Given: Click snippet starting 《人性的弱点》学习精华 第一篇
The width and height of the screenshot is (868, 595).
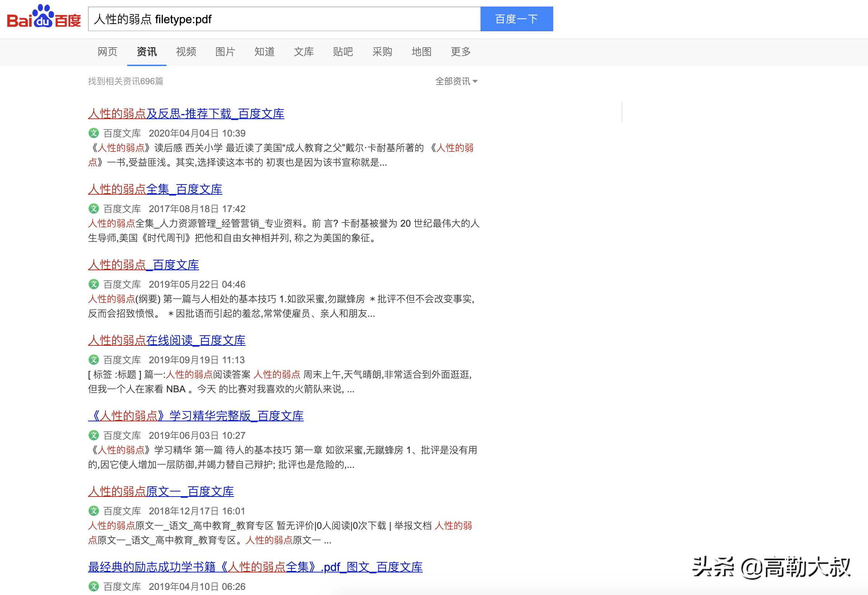Looking at the screenshot, I should pos(283,457).
